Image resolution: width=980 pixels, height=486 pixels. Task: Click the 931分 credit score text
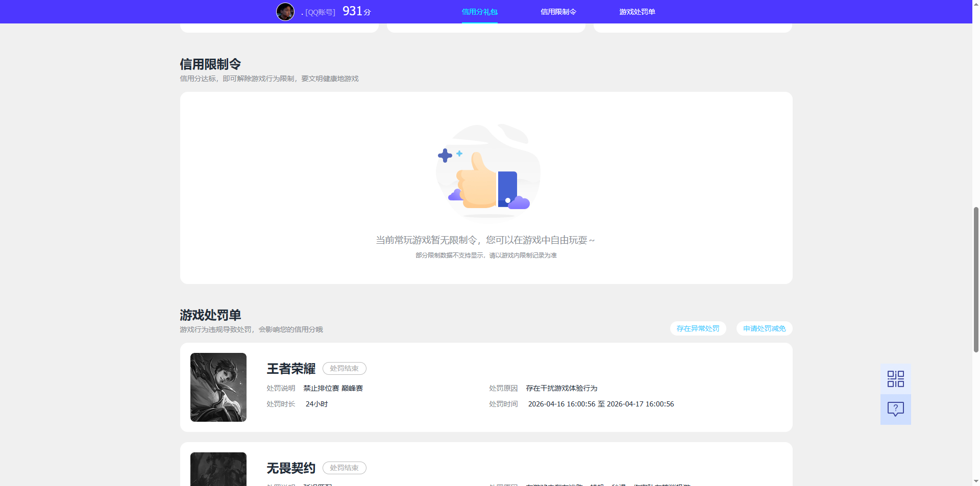coord(357,11)
